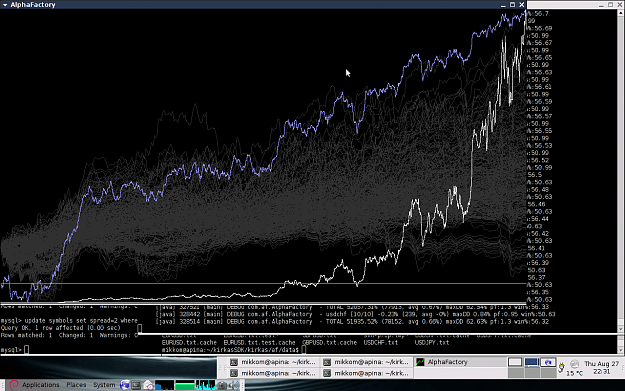625x391 pixels.
Task: Open the Thu Aug 27 clock
Action: (x=601, y=367)
